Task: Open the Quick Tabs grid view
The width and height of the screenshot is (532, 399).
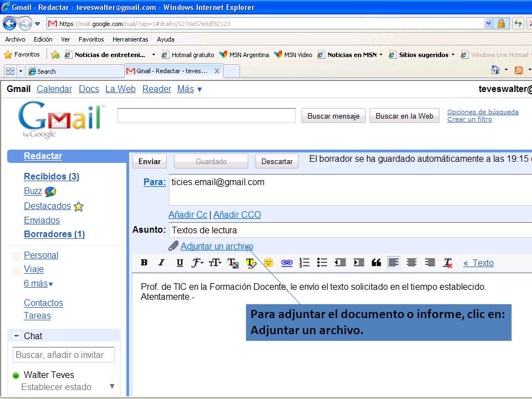Action: 10,71
